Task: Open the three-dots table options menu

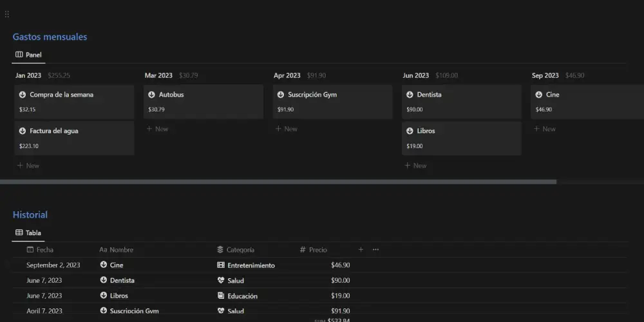Action: pyautogui.click(x=375, y=250)
